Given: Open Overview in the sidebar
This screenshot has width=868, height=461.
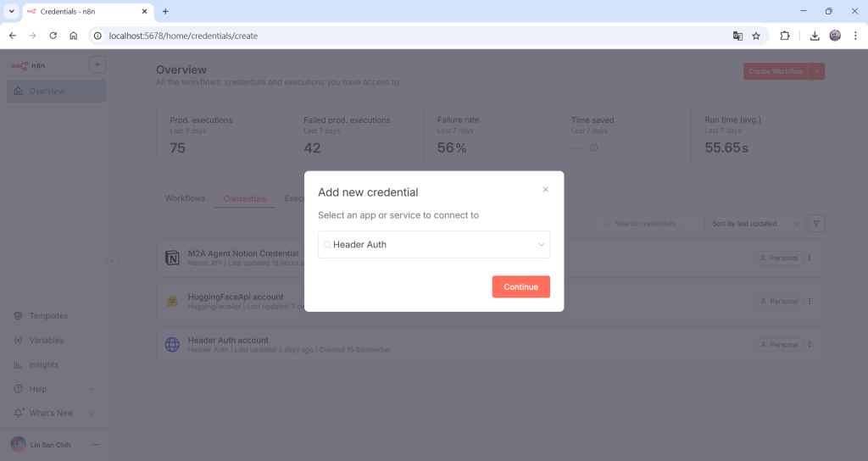Looking at the screenshot, I should click(56, 92).
